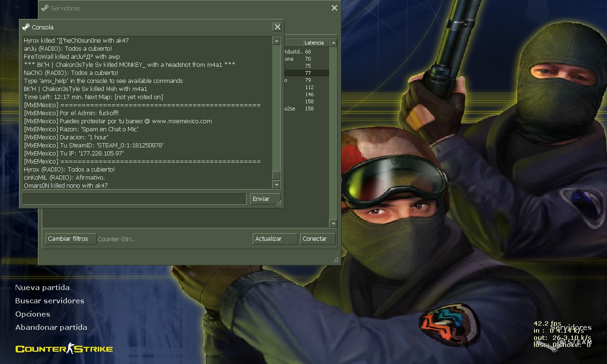Image resolution: width=607 pixels, height=364 pixels.
Task: Select server row with latency 112
Action: pyautogui.click(x=306, y=87)
